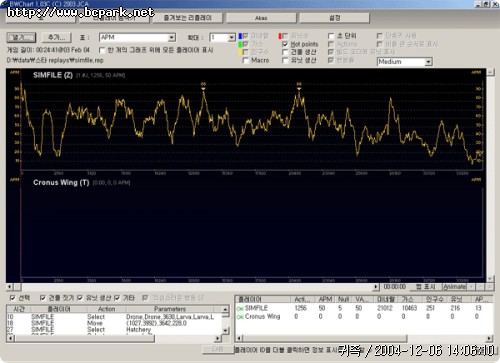Uncheck the 기타 action filter
This screenshot has width=500, height=363.
[x=117, y=298]
